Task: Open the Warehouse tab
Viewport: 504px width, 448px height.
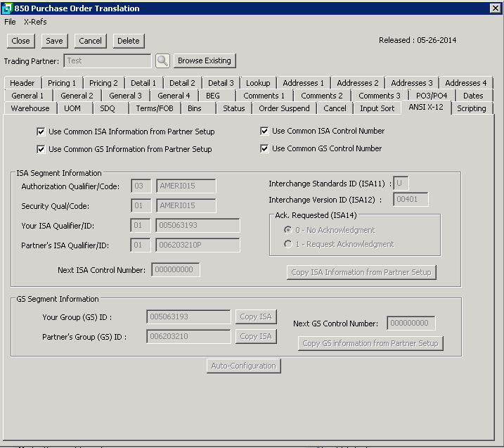Action: pos(30,108)
